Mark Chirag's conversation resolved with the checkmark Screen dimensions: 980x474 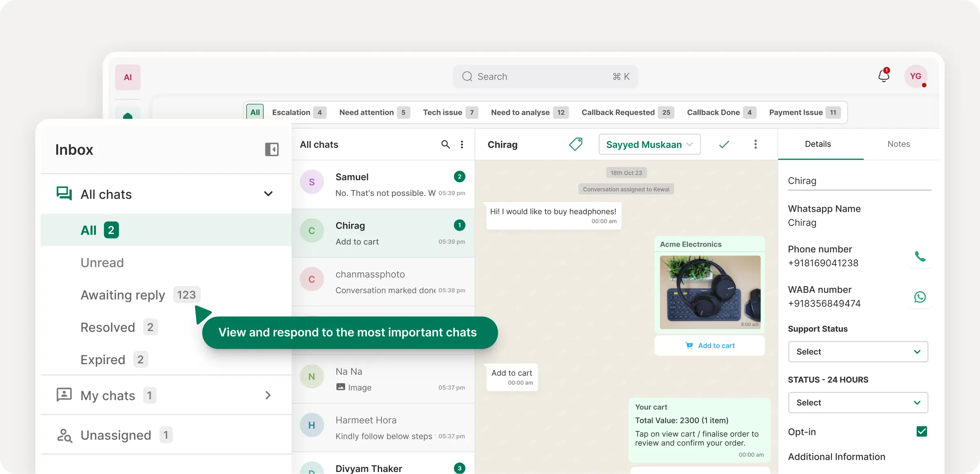[724, 144]
